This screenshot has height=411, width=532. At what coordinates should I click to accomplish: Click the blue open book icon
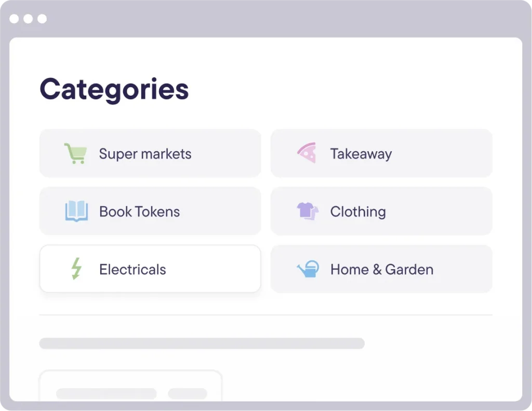[x=76, y=211]
